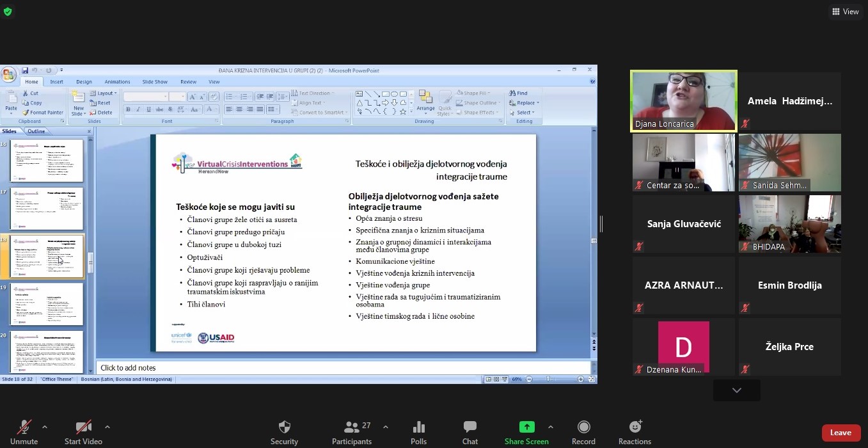Unmute the microphone
The width and height of the screenshot is (868, 448).
pyautogui.click(x=24, y=428)
